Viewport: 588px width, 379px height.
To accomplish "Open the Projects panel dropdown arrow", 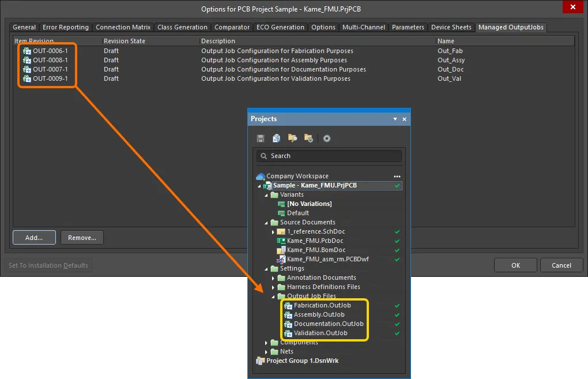I will [395, 119].
